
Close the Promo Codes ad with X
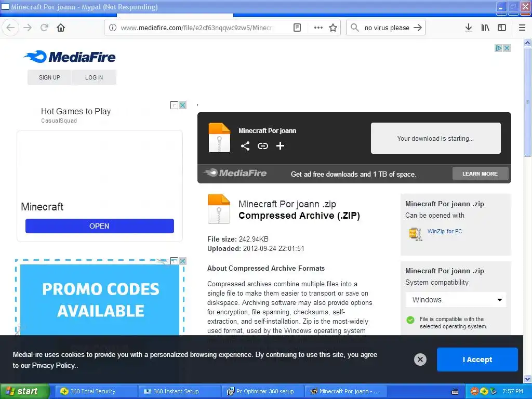pyautogui.click(x=182, y=261)
